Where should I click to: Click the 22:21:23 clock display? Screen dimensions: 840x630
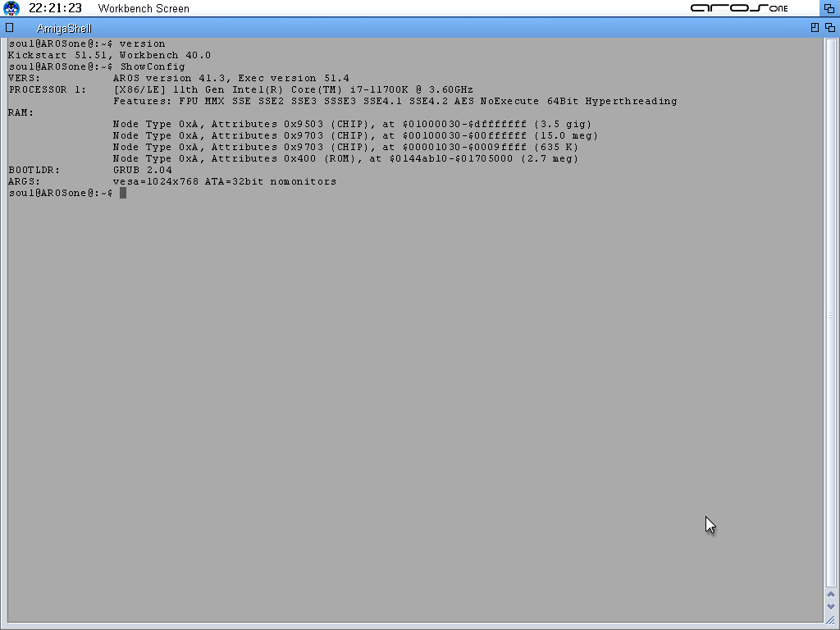point(55,8)
